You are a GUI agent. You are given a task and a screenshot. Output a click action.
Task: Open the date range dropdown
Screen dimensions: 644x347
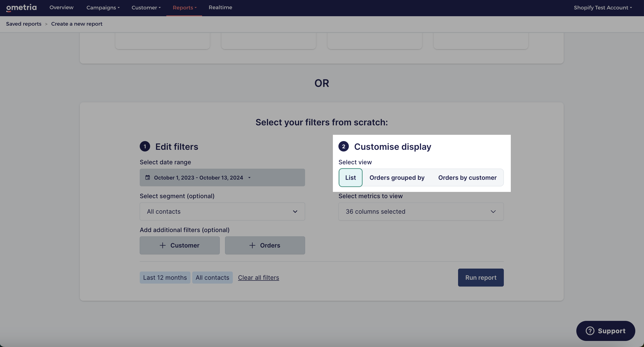(222, 177)
